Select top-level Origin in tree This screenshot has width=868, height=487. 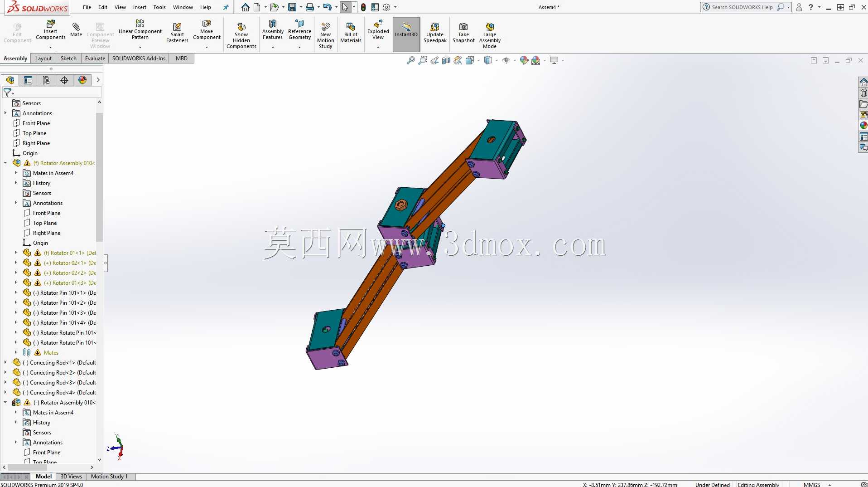(30, 153)
